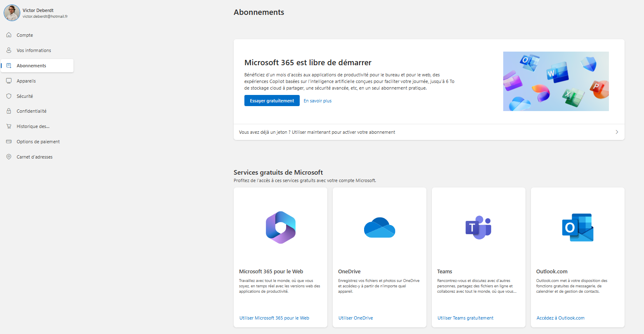Click the Teams logo icon

coord(478,227)
